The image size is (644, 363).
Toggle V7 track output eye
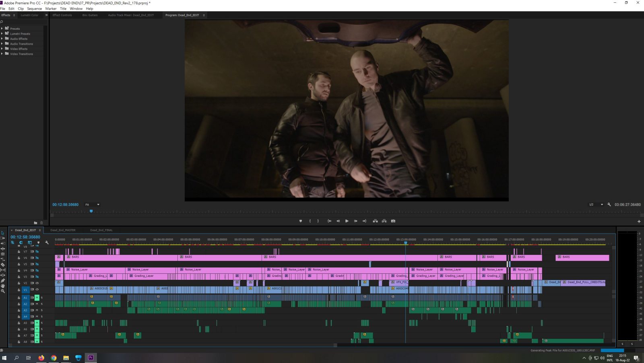point(37,252)
